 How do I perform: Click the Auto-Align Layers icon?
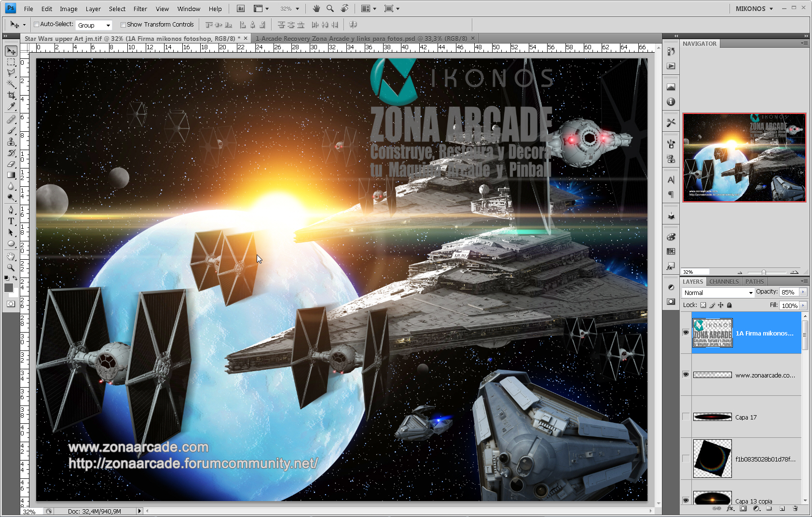click(x=353, y=25)
